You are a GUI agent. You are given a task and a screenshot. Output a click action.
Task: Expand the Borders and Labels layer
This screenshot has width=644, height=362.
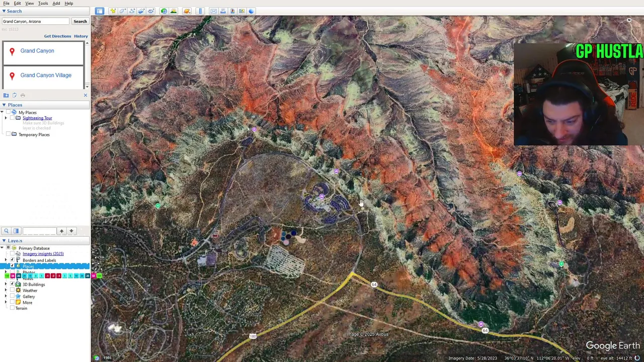6,259
